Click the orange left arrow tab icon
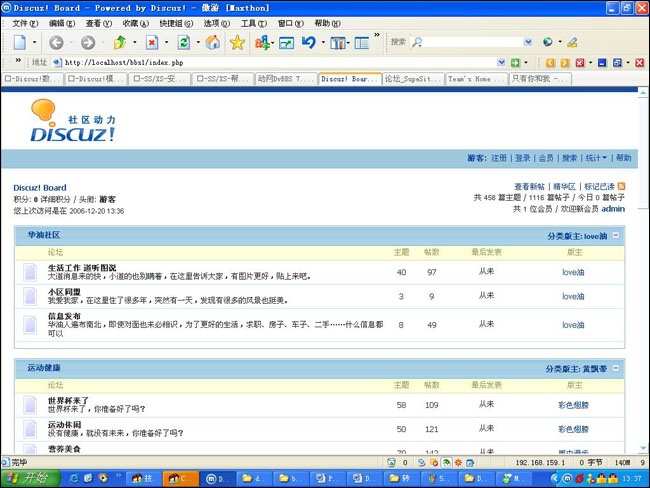Viewport: 650px width, 488px height. tap(550, 63)
